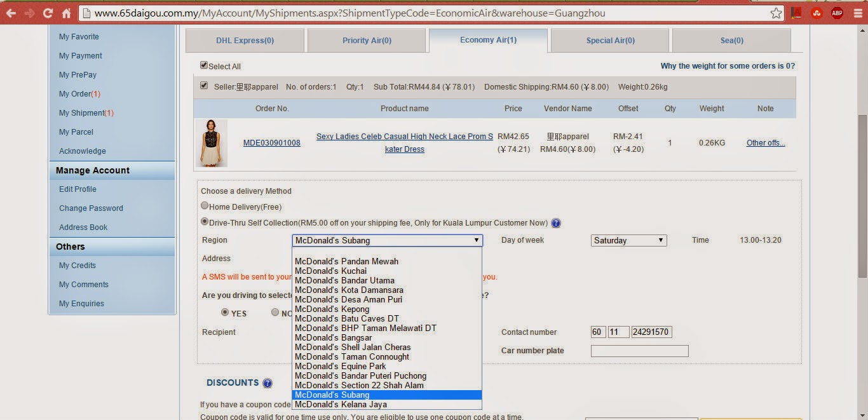Pick McDonald's Section 22 Shah Alam

[x=387, y=385]
